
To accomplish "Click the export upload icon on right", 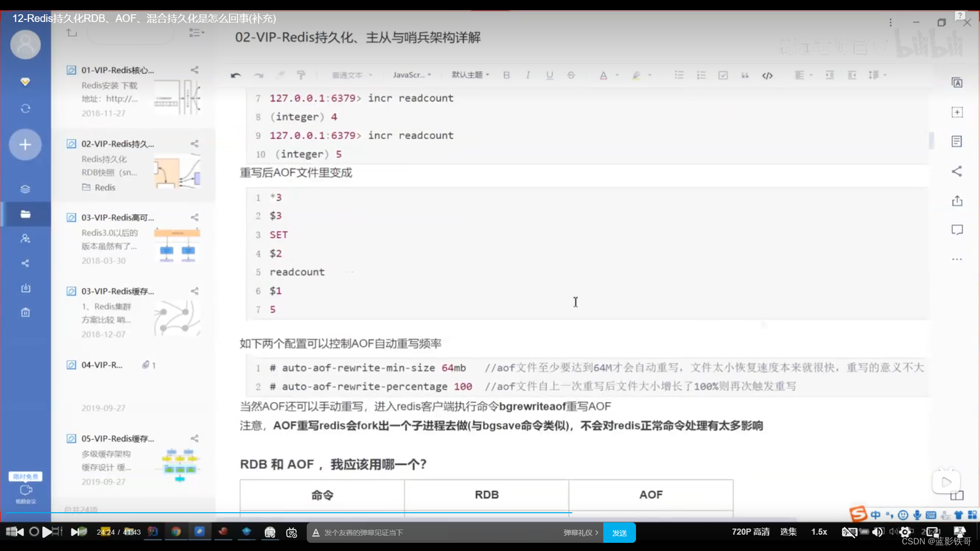I will point(957,201).
